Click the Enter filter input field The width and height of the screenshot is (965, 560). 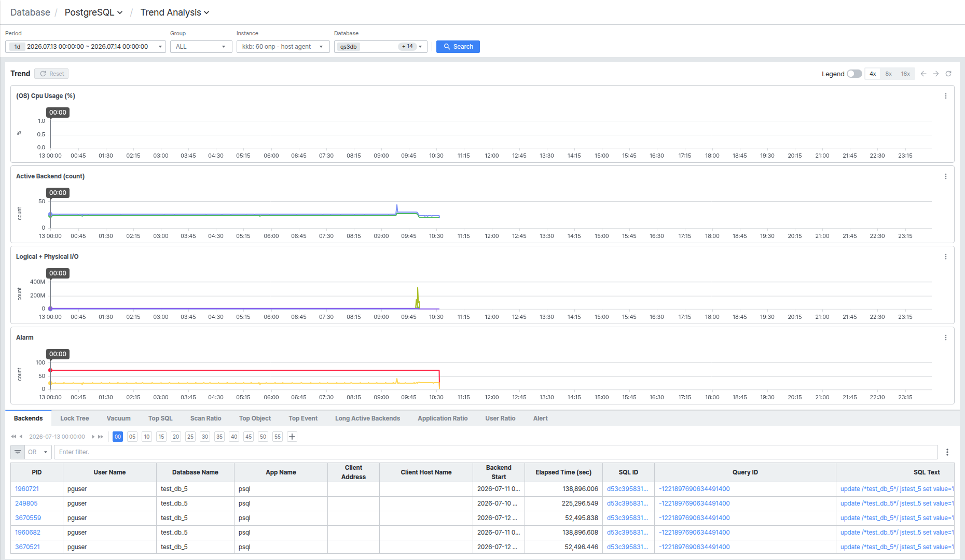[x=495, y=452]
